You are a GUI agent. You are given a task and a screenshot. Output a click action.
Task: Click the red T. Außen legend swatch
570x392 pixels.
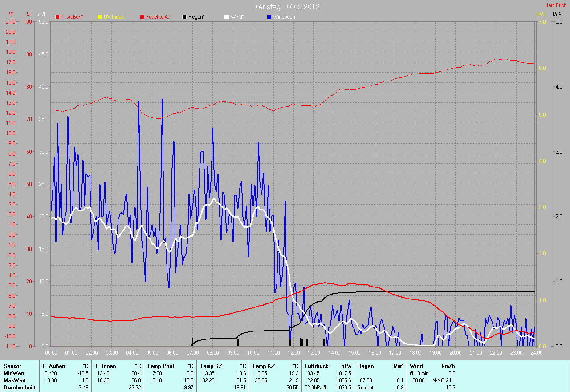tap(57, 17)
